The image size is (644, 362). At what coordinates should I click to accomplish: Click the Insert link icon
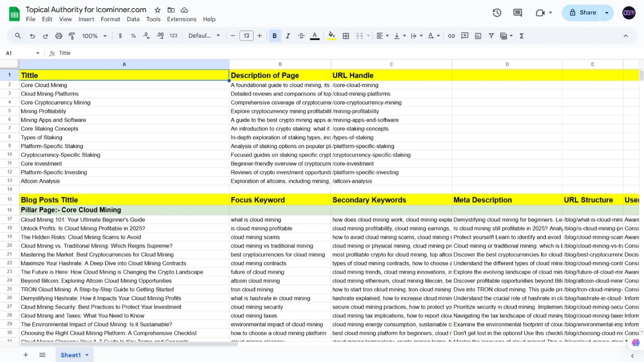451,36
